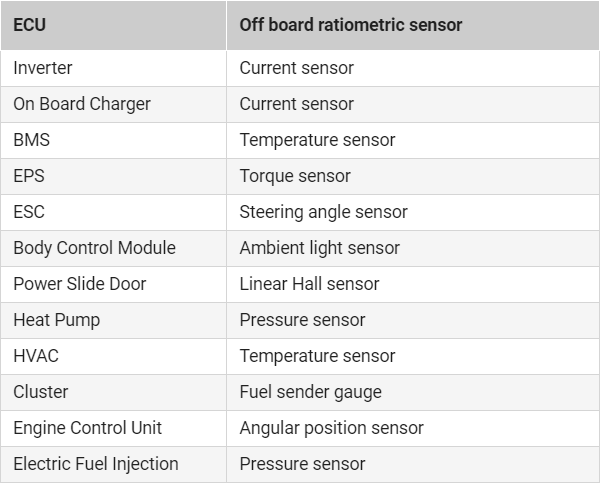Select the Engine Control Unit cell
601x483 pixels.
[88, 428]
